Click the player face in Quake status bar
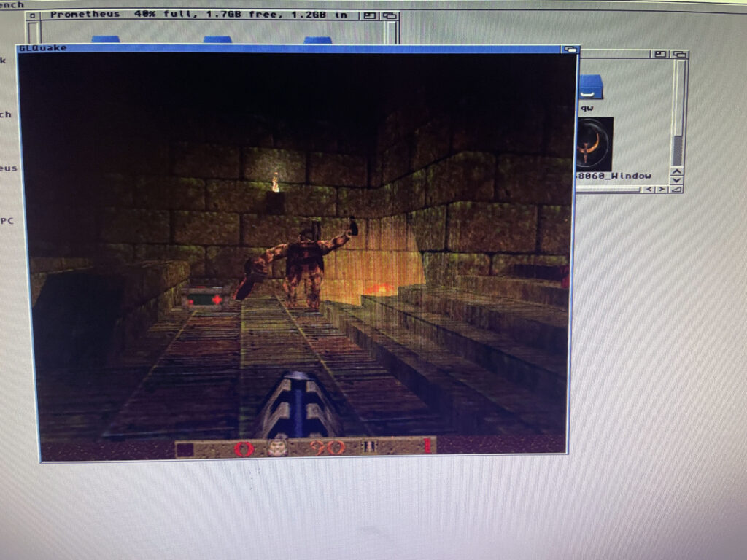The width and height of the screenshot is (747, 560). tap(277, 446)
